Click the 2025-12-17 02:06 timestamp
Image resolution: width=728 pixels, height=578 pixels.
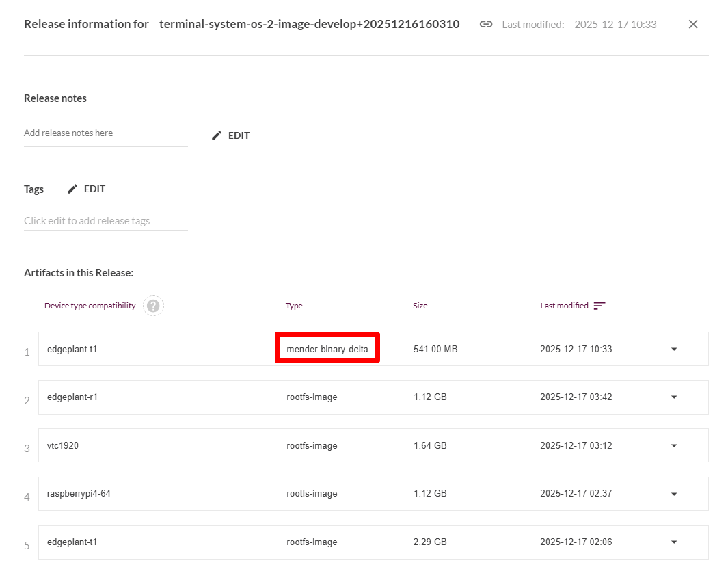click(576, 542)
